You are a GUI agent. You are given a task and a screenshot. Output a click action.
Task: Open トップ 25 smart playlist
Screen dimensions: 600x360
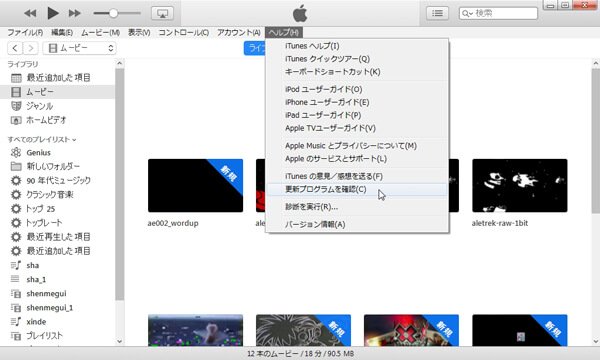57,209
